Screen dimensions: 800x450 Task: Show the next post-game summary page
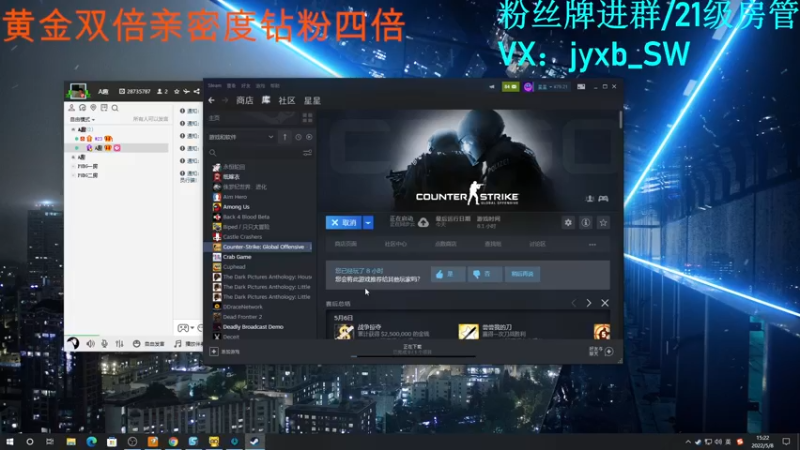click(x=589, y=303)
